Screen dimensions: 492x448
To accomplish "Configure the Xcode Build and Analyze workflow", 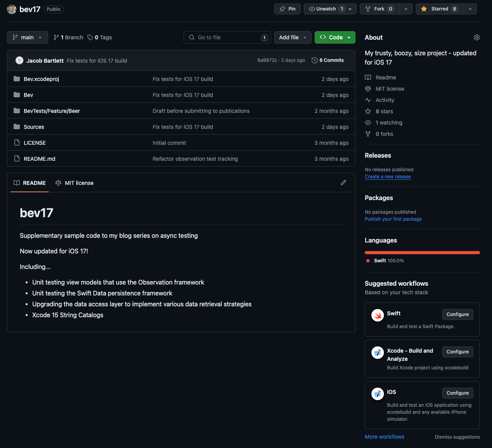I will (458, 352).
